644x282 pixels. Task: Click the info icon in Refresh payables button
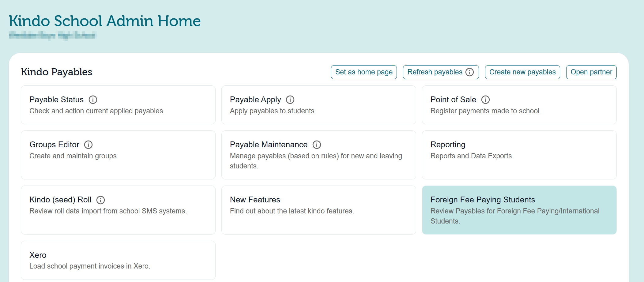pos(469,72)
